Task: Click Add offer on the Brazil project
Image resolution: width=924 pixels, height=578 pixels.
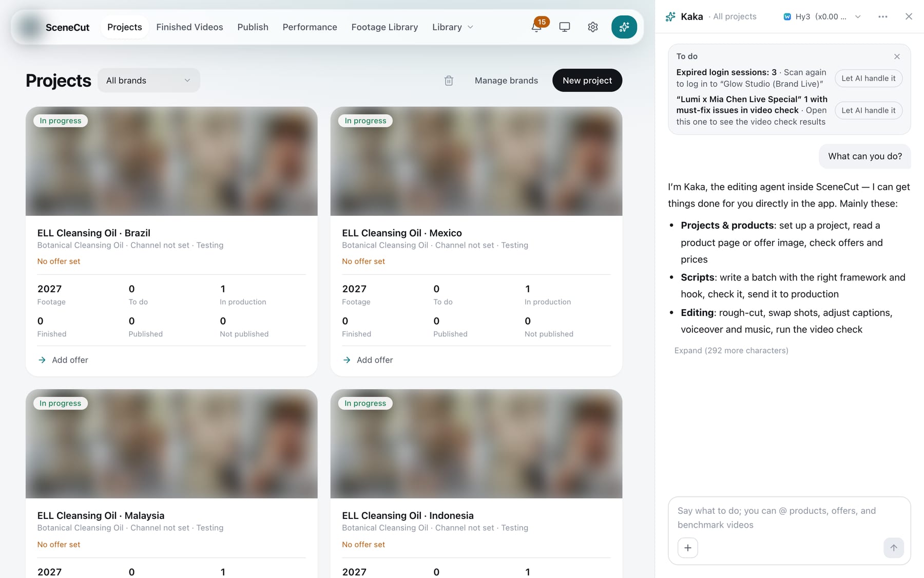Action: 70,360
